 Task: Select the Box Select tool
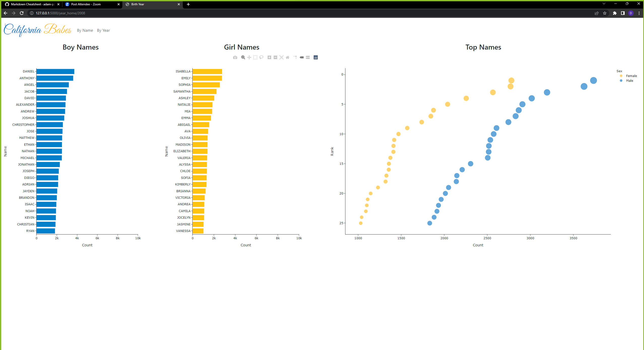[x=255, y=57]
